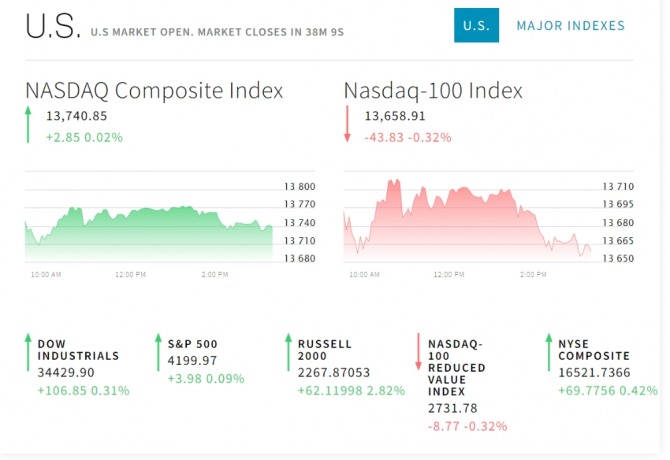This screenshot has height=460, width=670.
Task: Open the NASDAQ Composite Index heading
Action: (154, 90)
